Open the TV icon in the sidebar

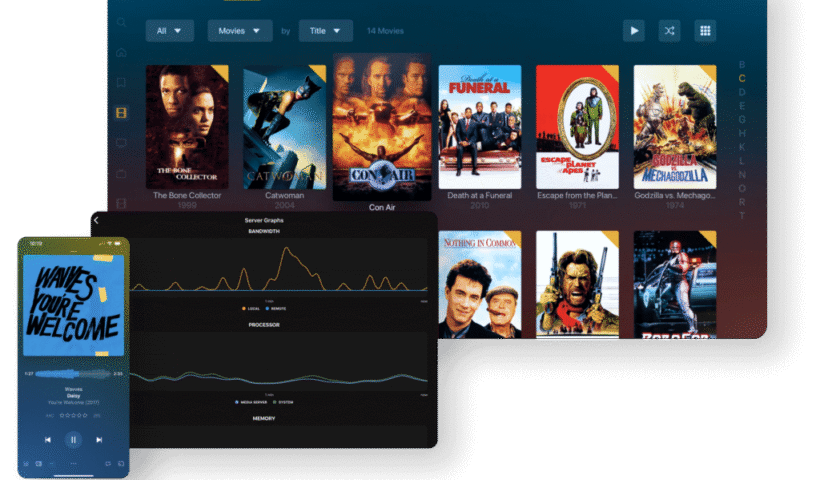121,173
